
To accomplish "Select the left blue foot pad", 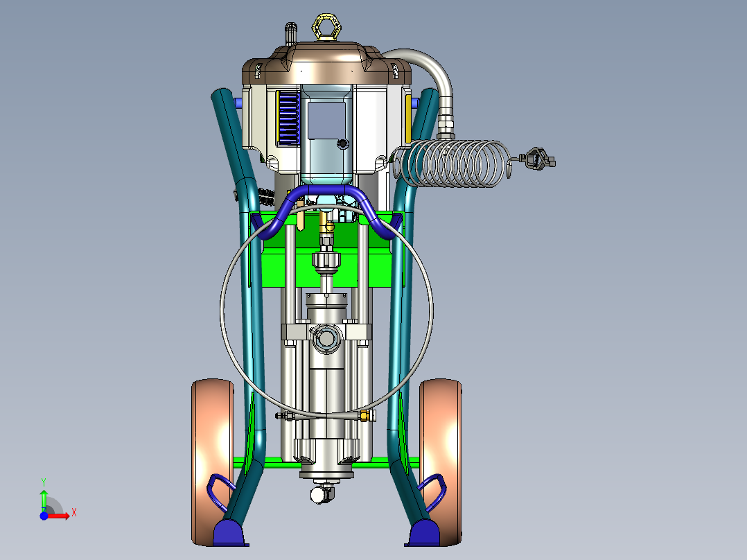I will tap(231, 533).
